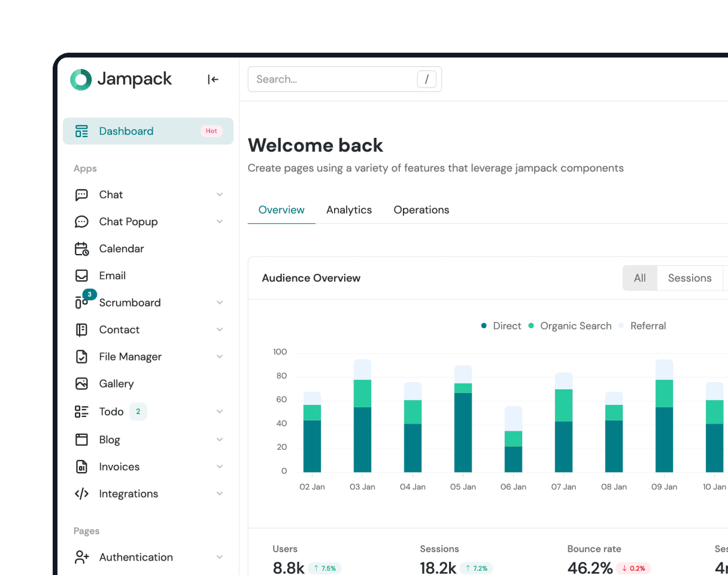
Task: Switch to the Analytics tab
Action: [349, 210]
